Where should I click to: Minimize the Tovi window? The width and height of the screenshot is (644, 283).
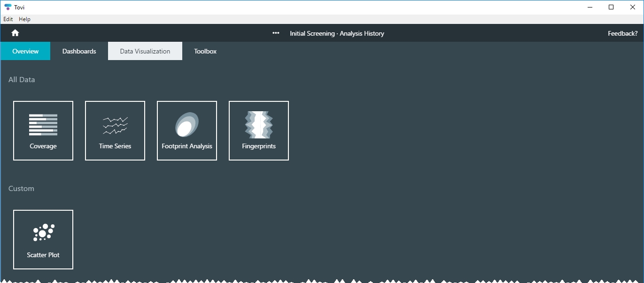[x=590, y=7]
